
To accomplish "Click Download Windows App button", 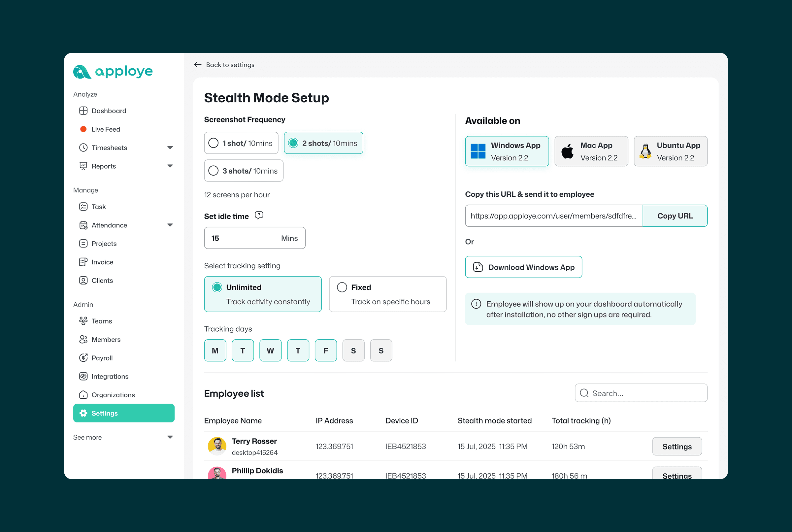I will [523, 267].
